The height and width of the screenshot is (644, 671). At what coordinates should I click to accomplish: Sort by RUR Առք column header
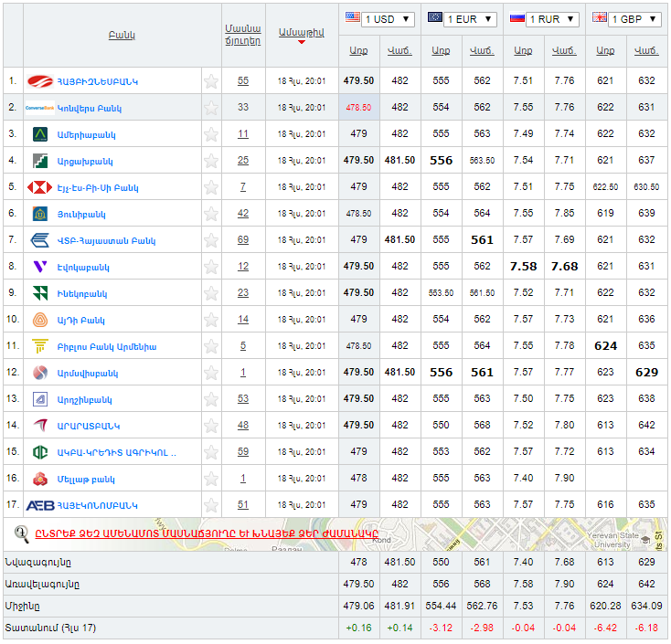click(x=523, y=51)
